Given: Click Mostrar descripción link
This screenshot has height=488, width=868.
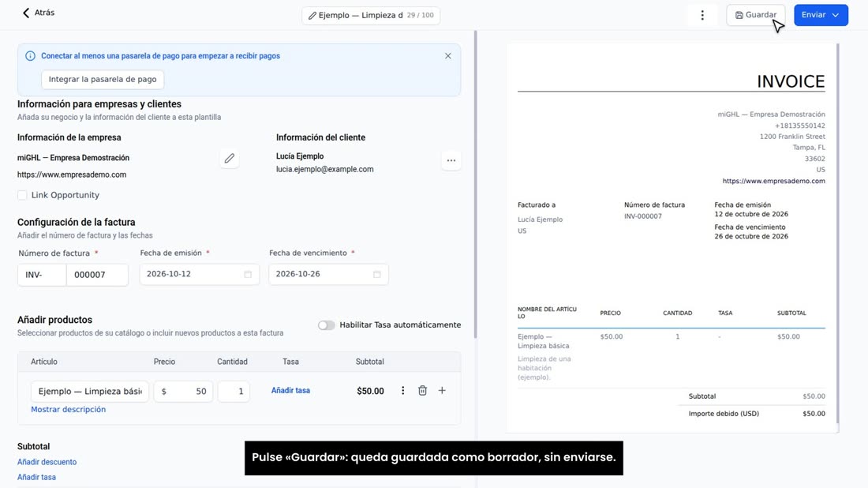Looking at the screenshot, I should (68, 409).
